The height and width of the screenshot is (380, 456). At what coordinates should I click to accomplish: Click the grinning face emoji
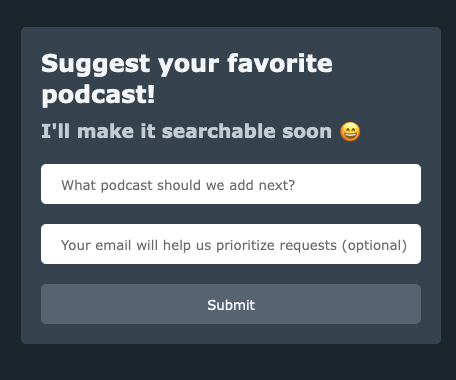350,132
